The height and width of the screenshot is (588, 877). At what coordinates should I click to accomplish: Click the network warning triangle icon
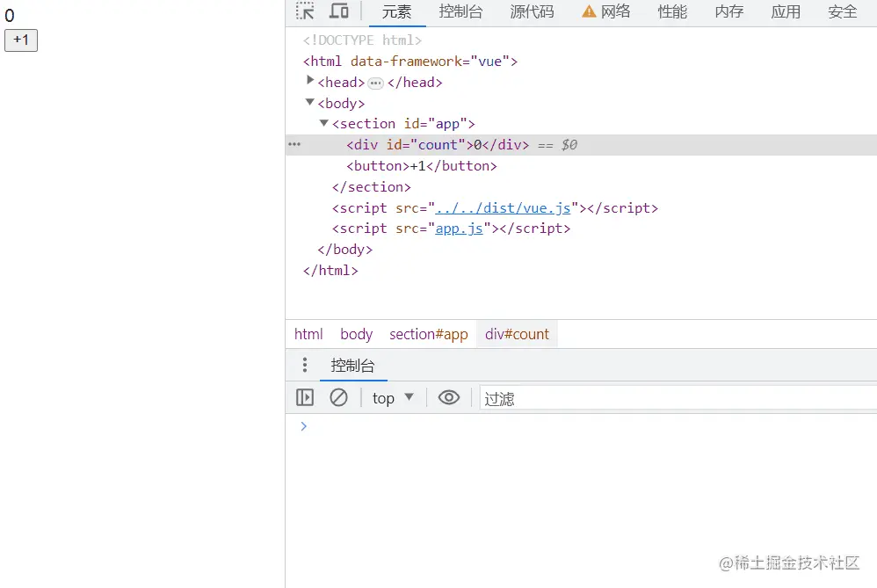pos(589,11)
